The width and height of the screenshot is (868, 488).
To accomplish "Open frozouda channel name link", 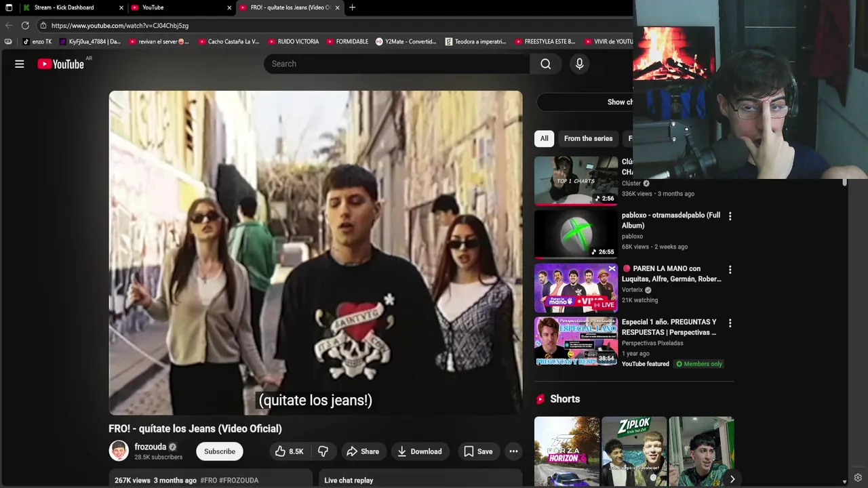I will click(151, 447).
